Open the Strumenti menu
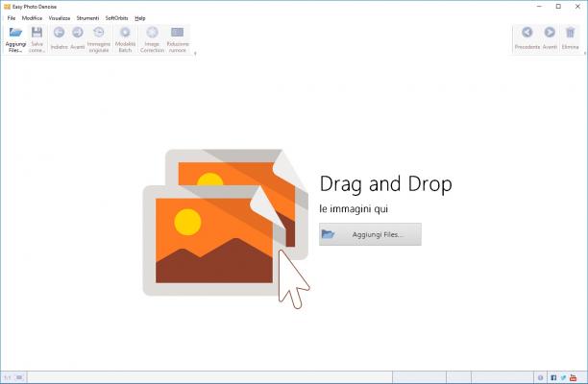 87,18
